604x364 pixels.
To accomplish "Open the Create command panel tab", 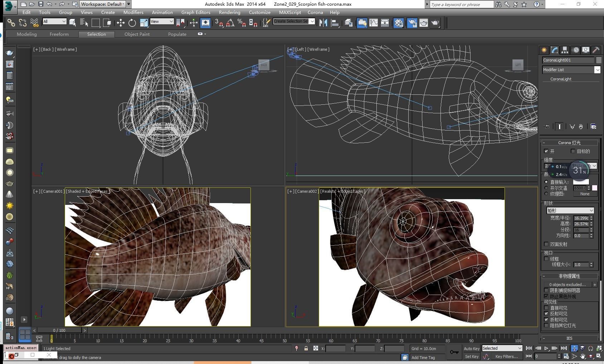I will (x=544, y=50).
